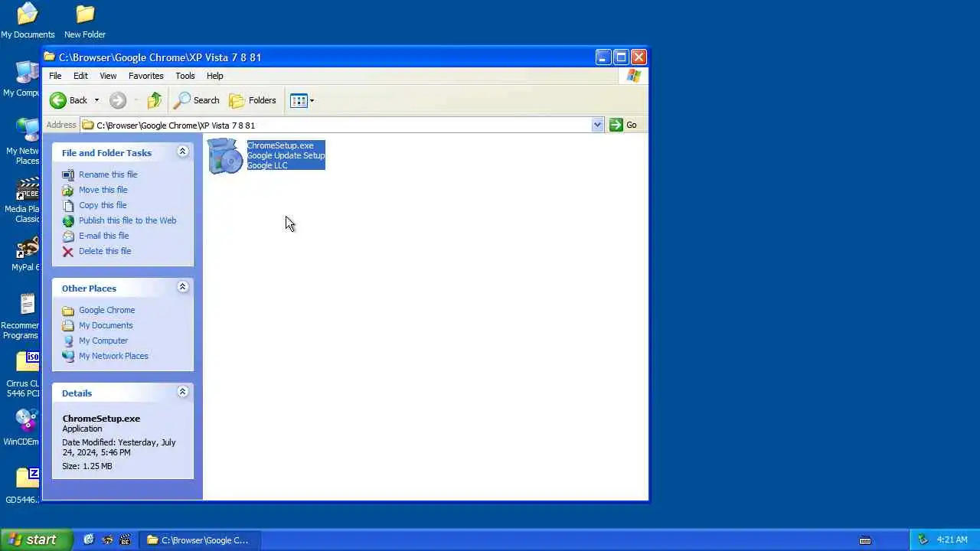Screen dimensions: 980x551
Task: Open the File menu
Action: 55,76
